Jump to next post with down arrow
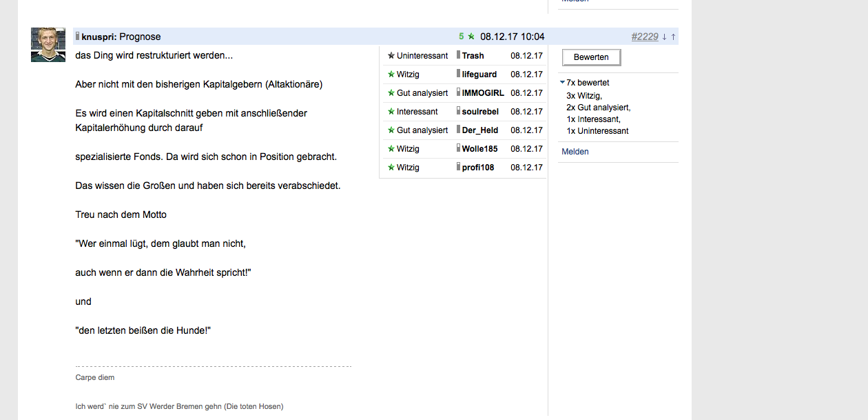The height and width of the screenshot is (420, 868). coord(664,37)
